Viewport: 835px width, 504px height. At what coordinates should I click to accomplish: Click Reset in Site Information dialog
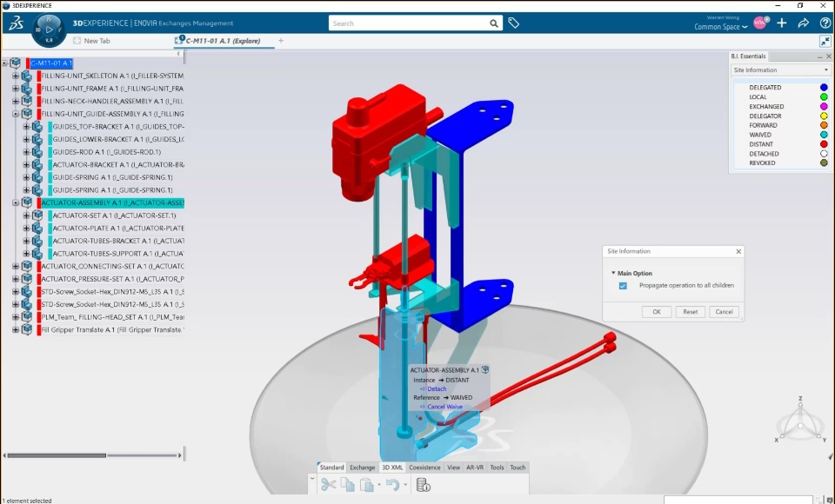pos(690,312)
